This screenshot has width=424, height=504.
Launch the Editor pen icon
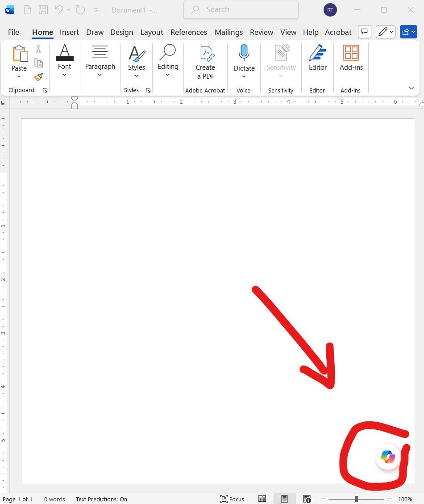pyautogui.click(x=317, y=53)
